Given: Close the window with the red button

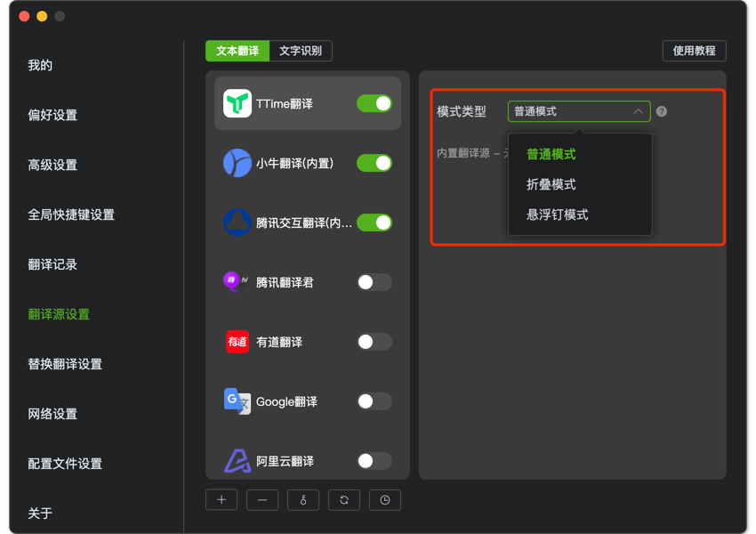Looking at the screenshot, I should click(x=24, y=16).
